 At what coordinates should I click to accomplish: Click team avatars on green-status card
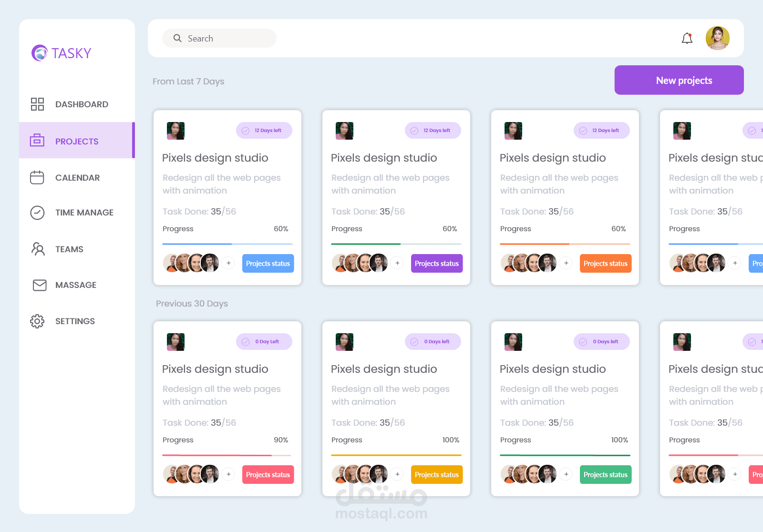point(529,474)
